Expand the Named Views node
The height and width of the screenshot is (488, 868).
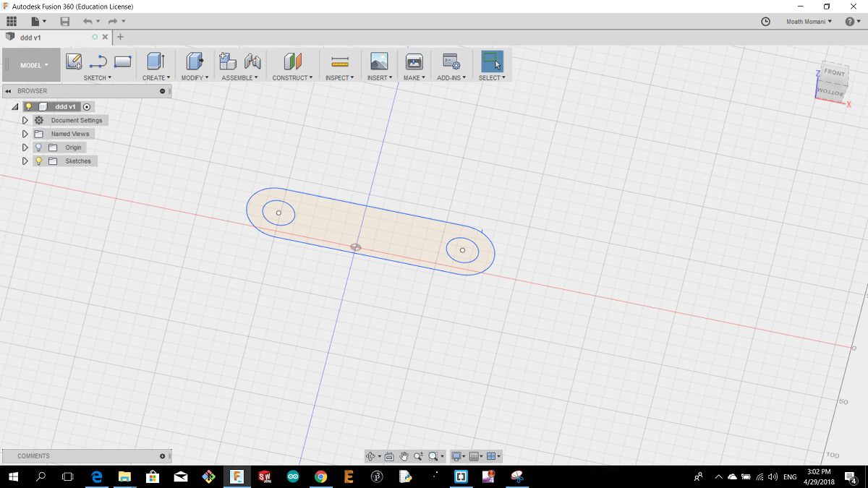pyautogui.click(x=25, y=134)
